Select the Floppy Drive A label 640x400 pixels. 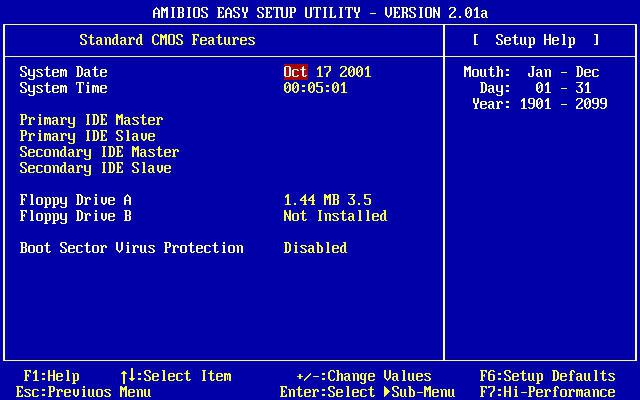(x=76, y=200)
